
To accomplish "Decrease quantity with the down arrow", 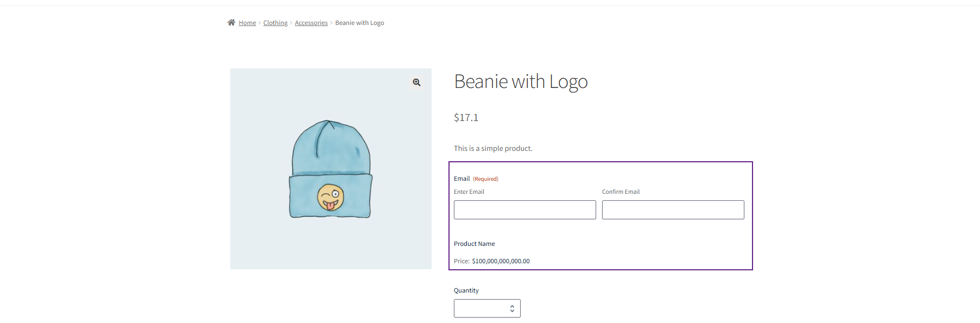I will [x=512, y=311].
